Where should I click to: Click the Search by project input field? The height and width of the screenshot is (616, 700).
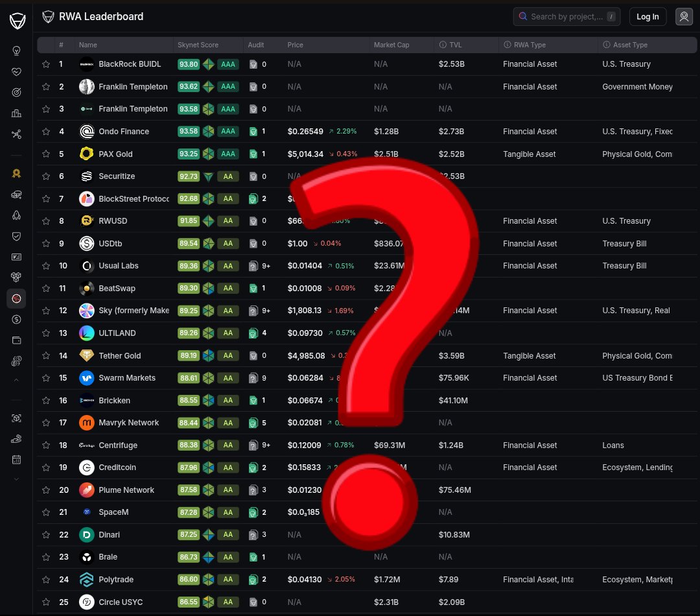[566, 16]
